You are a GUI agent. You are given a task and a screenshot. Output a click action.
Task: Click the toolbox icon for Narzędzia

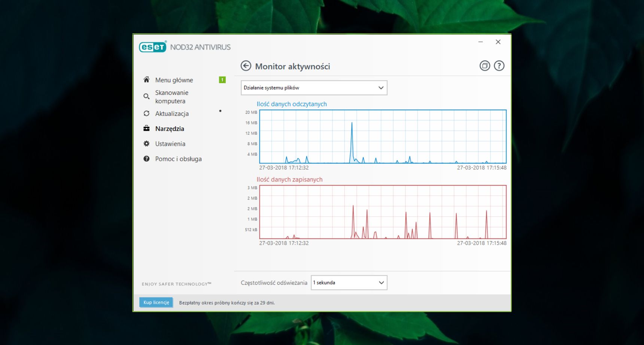pyautogui.click(x=146, y=128)
